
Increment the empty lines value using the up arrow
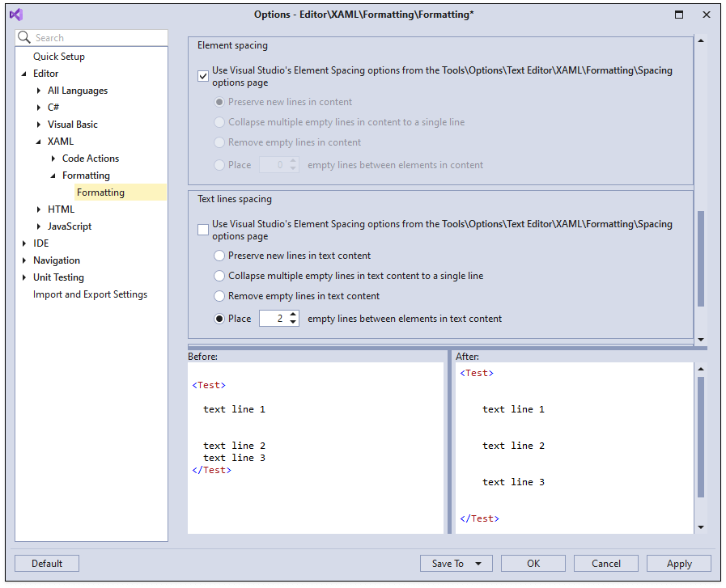292,315
